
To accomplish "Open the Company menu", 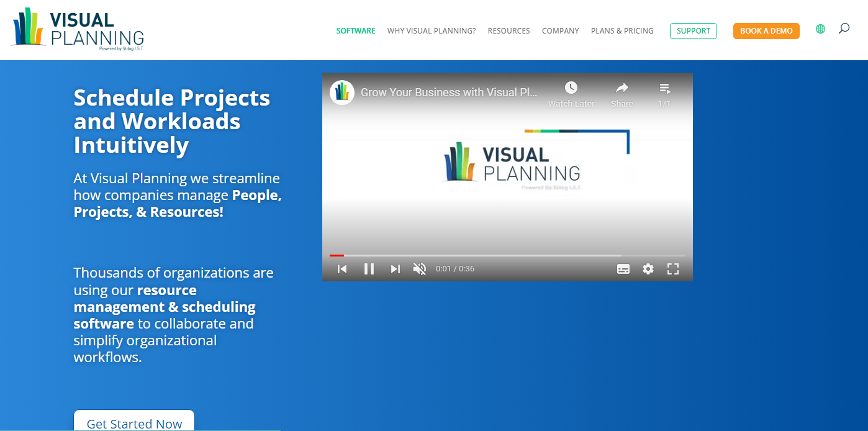I will (x=561, y=31).
